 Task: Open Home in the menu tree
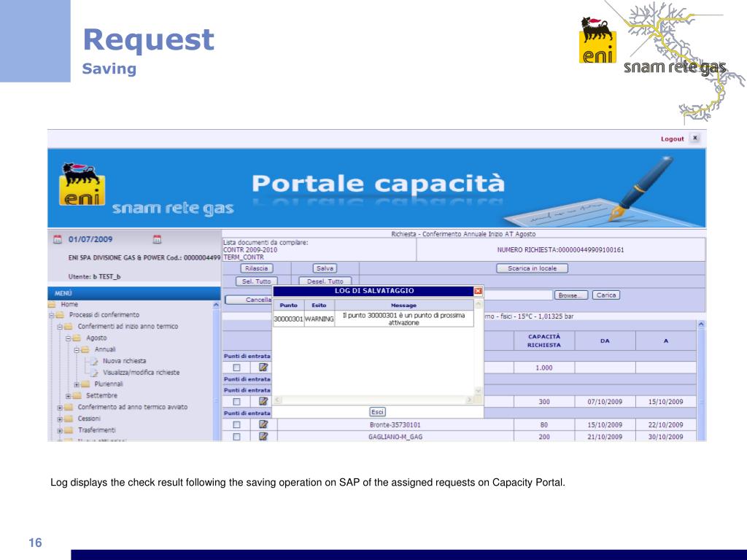[x=69, y=304]
